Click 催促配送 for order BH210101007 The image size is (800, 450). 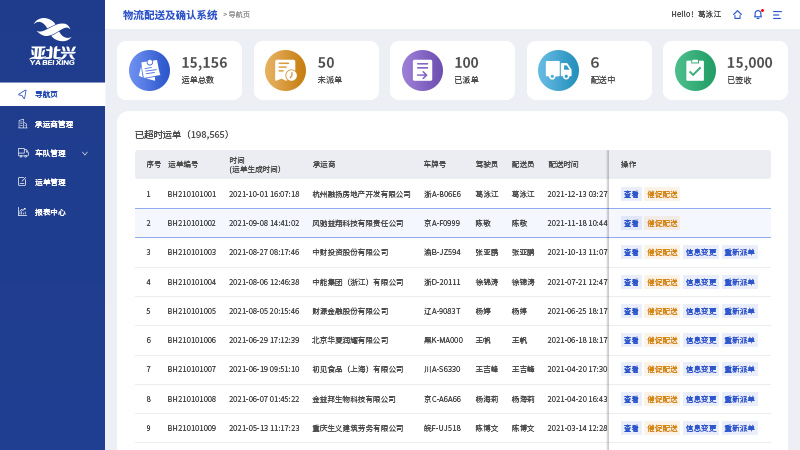[x=662, y=369]
